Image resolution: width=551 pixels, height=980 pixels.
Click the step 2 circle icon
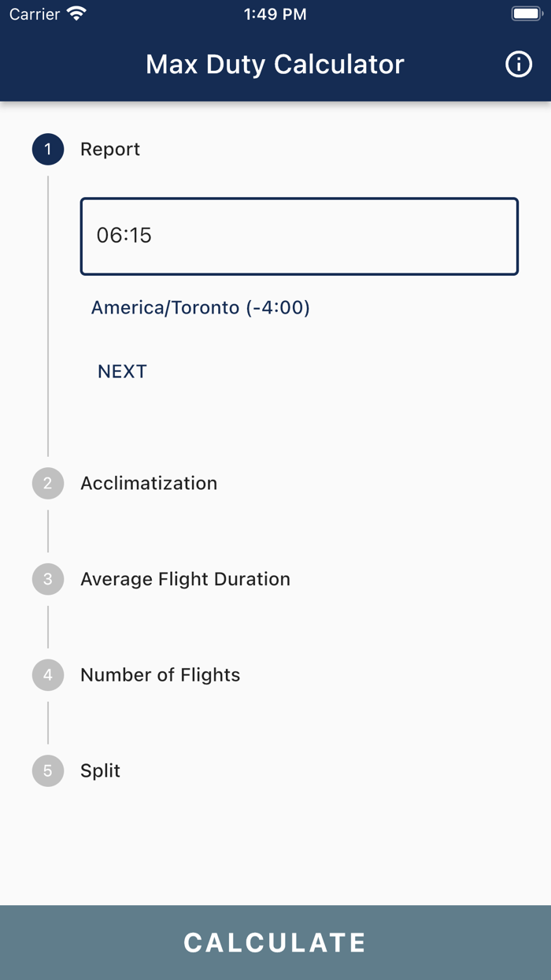(48, 483)
